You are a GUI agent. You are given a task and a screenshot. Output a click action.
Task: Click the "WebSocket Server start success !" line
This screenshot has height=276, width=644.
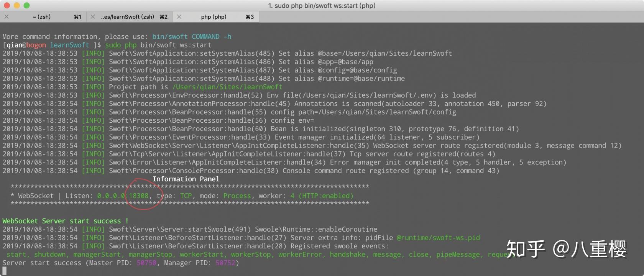tap(66, 221)
